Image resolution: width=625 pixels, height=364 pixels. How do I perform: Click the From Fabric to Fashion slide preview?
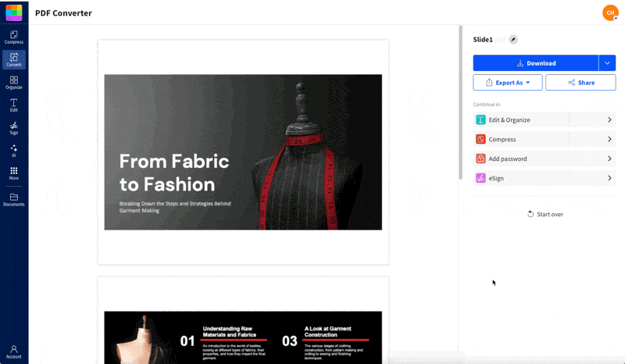pyautogui.click(x=243, y=152)
